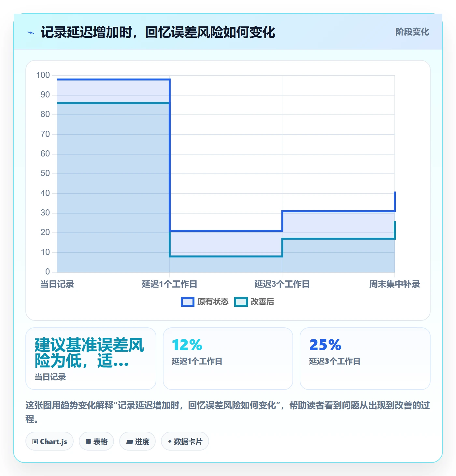Click the 当日记录 caption under first card
The image size is (456, 476).
click(x=50, y=377)
